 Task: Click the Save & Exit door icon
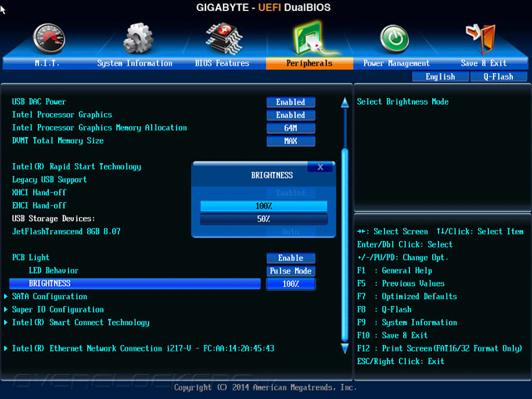(x=481, y=39)
